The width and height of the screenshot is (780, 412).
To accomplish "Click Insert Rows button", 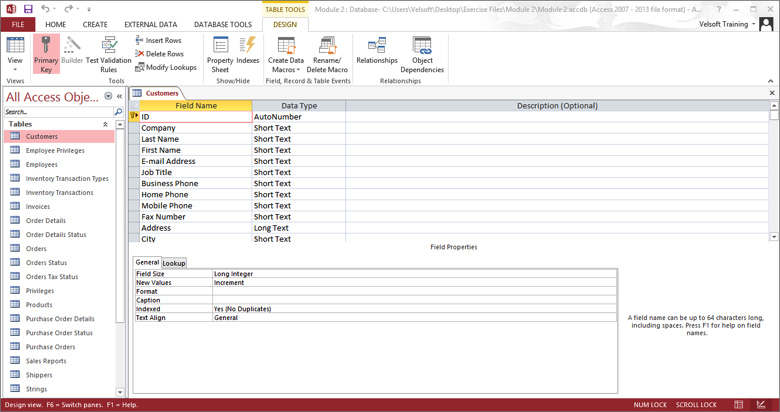I will 158,40.
